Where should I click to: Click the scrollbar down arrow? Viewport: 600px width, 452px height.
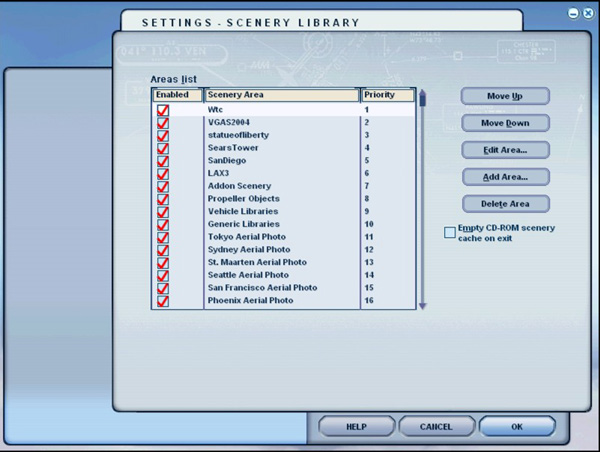(422, 306)
